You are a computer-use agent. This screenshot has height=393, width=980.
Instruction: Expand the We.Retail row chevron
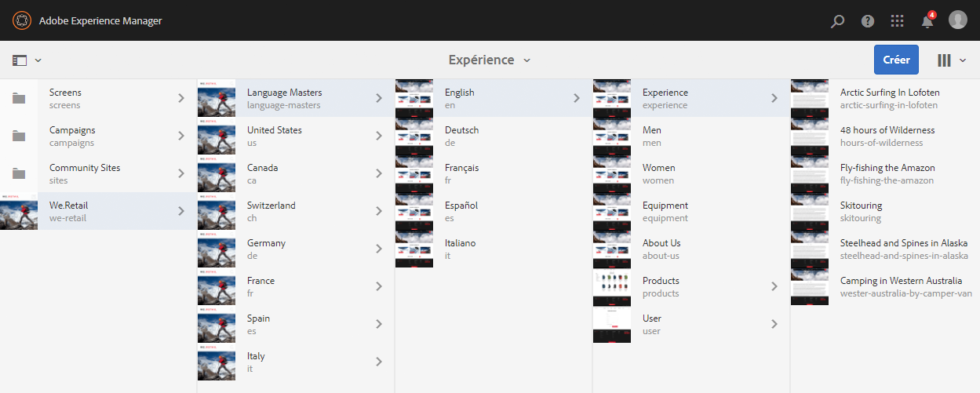pos(180,211)
